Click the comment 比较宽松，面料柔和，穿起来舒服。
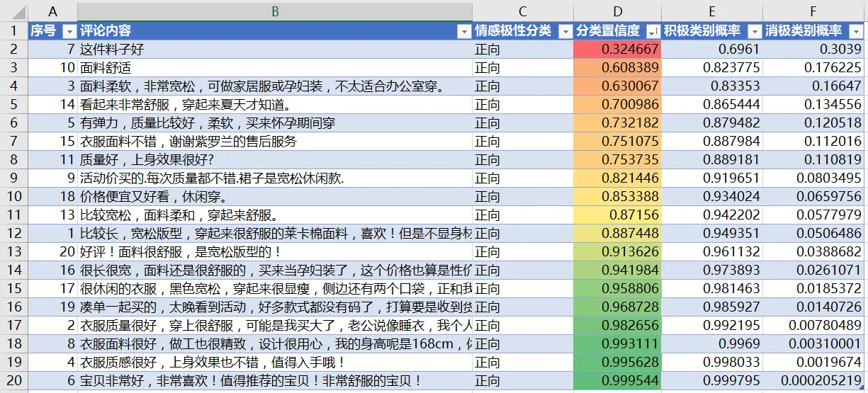Screen dimensions: 868x393 (275, 215)
